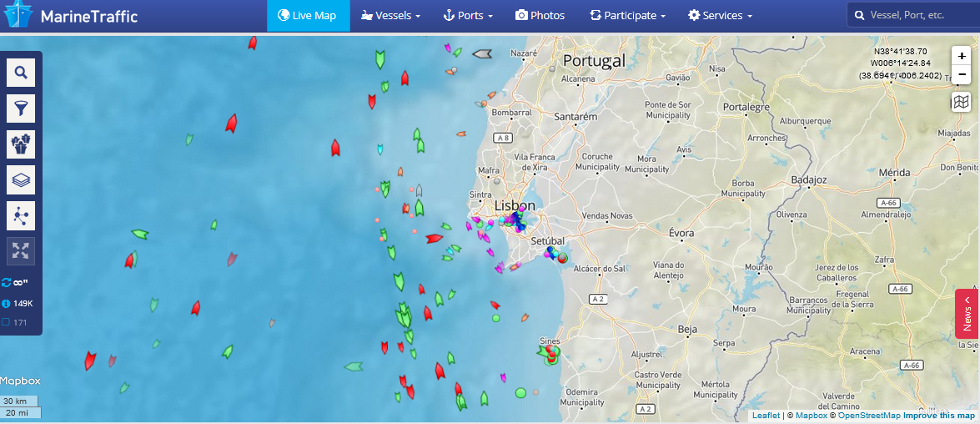Open the vessel filter funnel tool

[x=20, y=108]
